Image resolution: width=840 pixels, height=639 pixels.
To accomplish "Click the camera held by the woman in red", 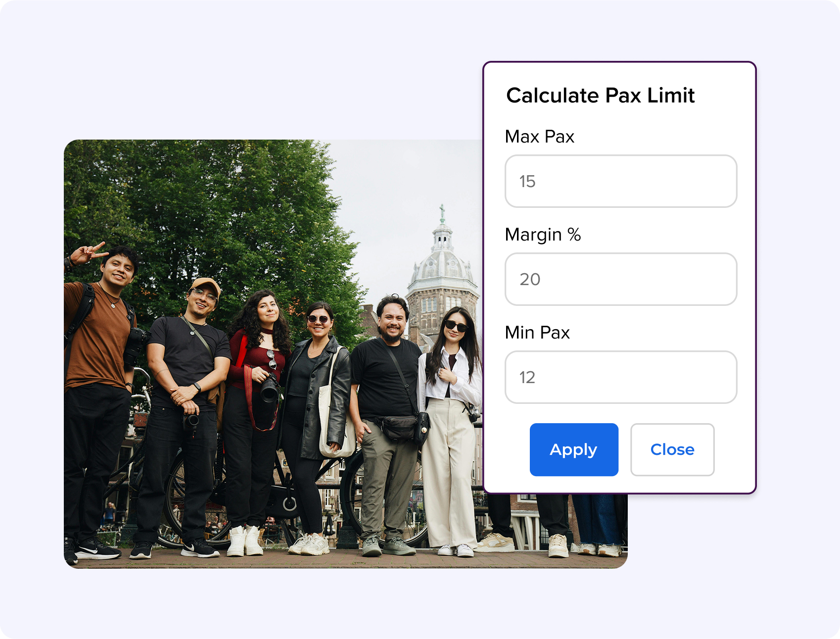I will click(x=269, y=389).
